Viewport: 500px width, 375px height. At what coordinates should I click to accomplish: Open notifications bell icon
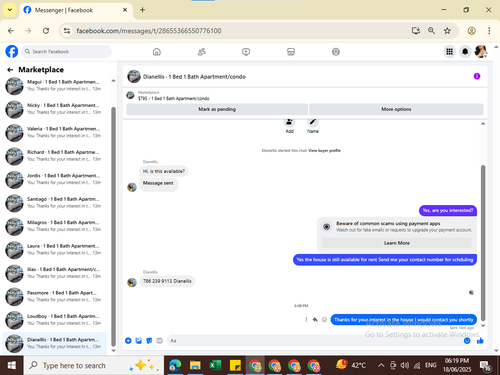click(x=465, y=52)
